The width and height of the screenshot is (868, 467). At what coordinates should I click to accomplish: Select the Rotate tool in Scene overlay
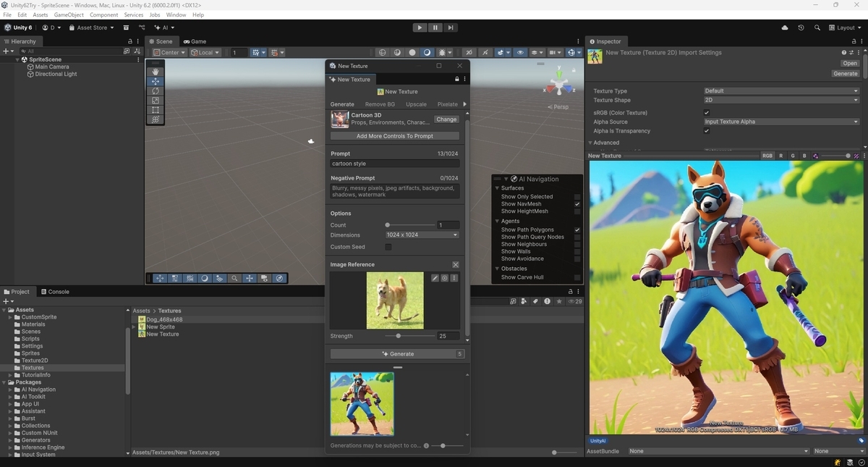[x=156, y=91]
